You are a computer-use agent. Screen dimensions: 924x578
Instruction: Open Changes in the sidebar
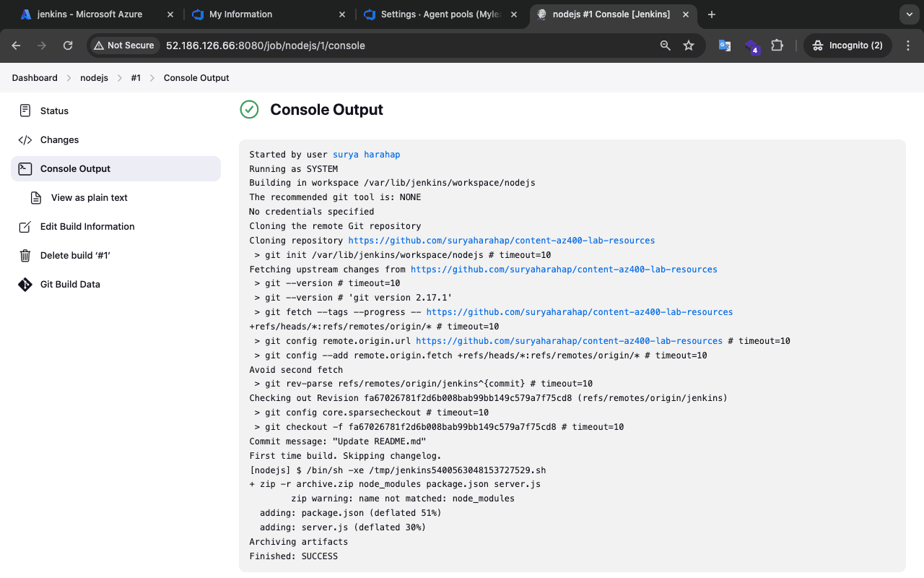coord(115,139)
